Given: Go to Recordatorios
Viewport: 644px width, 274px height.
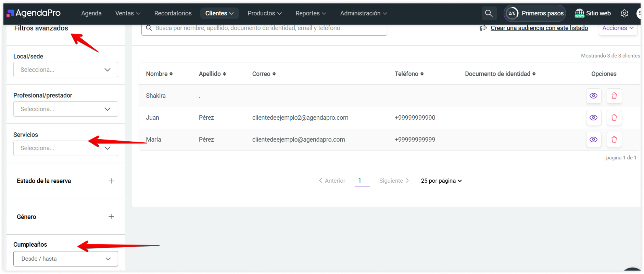Looking at the screenshot, I should [x=173, y=13].
